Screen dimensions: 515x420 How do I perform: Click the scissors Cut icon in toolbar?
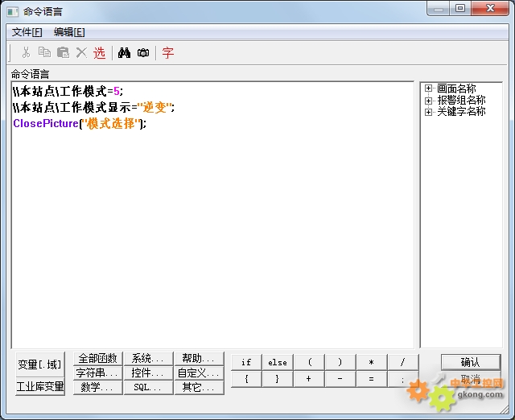[26, 53]
